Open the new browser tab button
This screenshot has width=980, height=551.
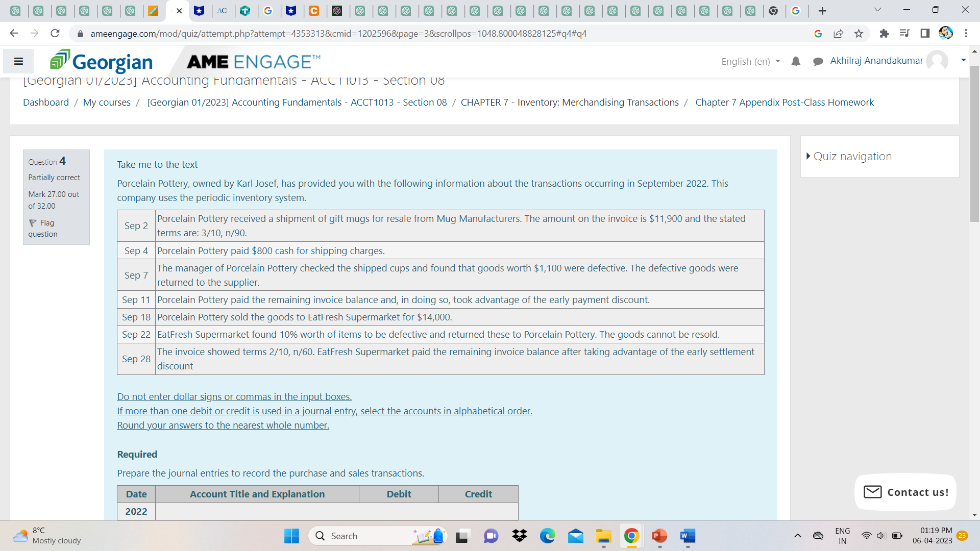[822, 11]
